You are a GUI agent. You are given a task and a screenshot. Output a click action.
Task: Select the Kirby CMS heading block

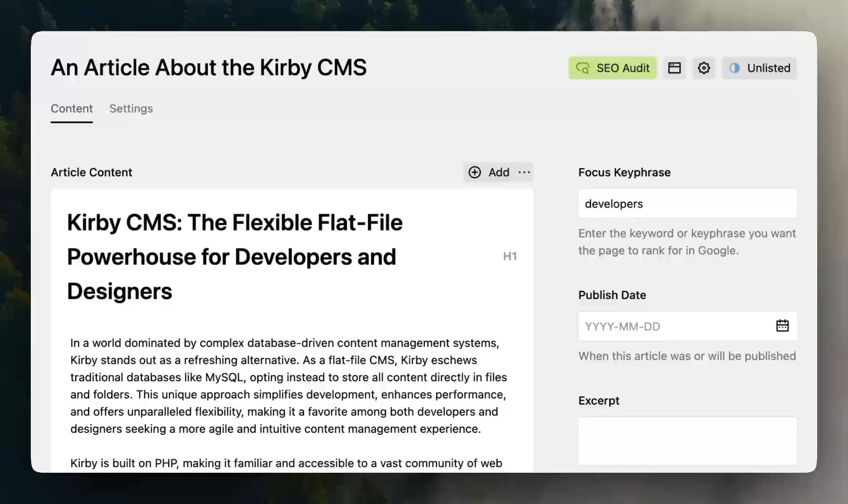pos(234,257)
